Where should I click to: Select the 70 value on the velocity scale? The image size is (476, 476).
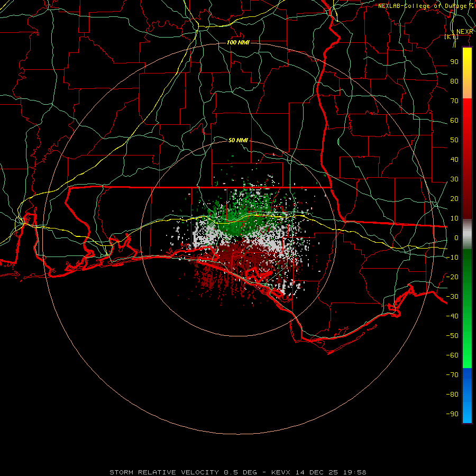(x=454, y=101)
